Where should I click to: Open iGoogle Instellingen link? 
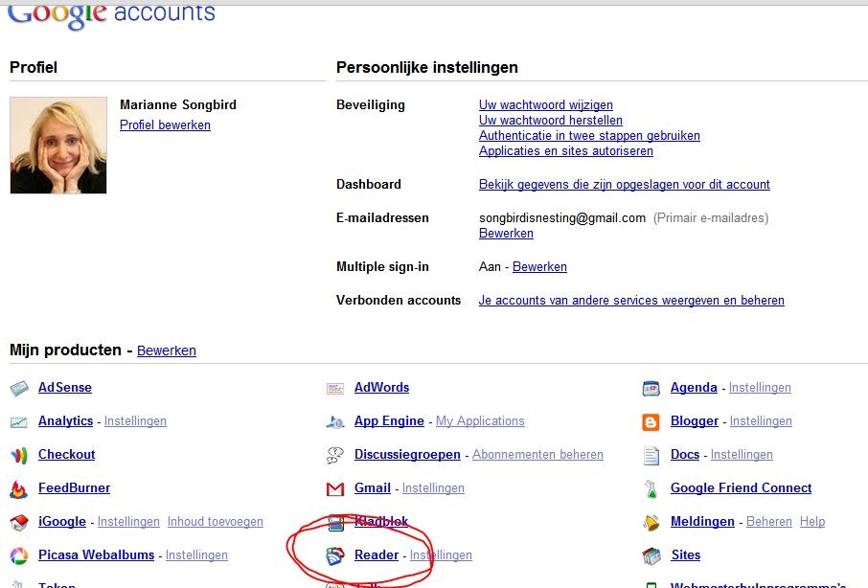pyautogui.click(x=128, y=521)
